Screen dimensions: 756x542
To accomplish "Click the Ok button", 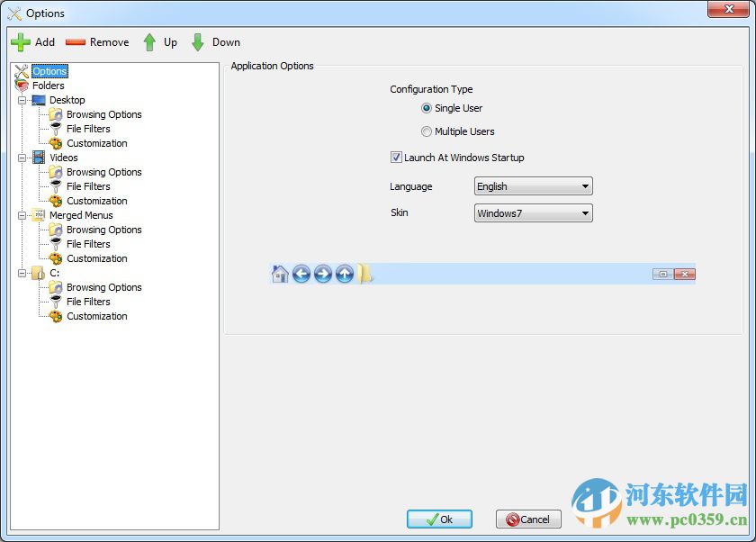I will point(439,519).
